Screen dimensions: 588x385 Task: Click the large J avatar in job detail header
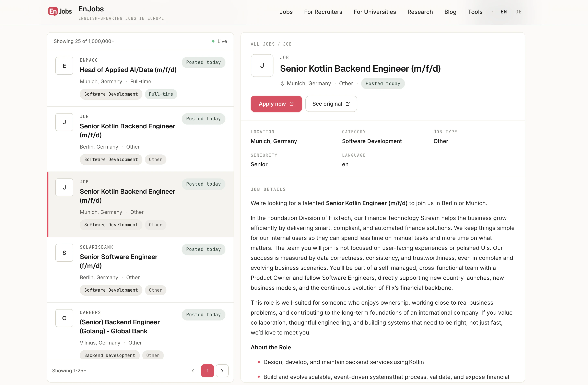(262, 66)
